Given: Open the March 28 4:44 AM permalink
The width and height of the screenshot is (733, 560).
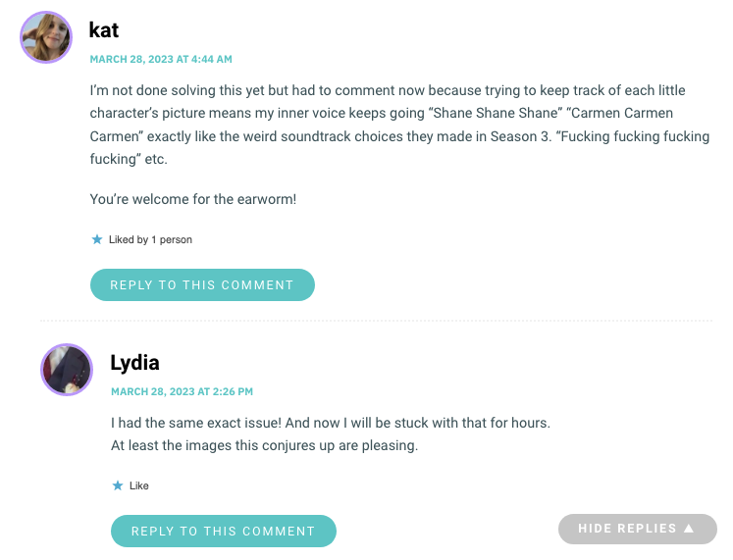Looking at the screenshot, I should [x=161, y=59].
